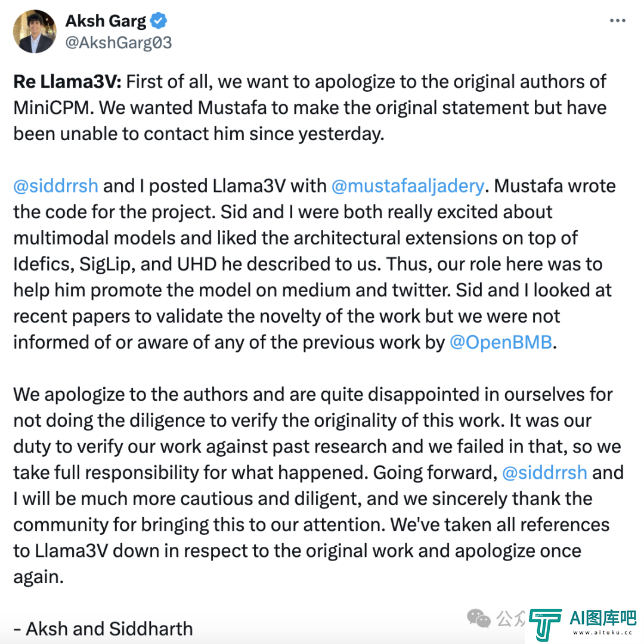This screenshot has height=644, width=644.
Task: Click the bold Re Llama3V heading
Action: pos(67,82)
